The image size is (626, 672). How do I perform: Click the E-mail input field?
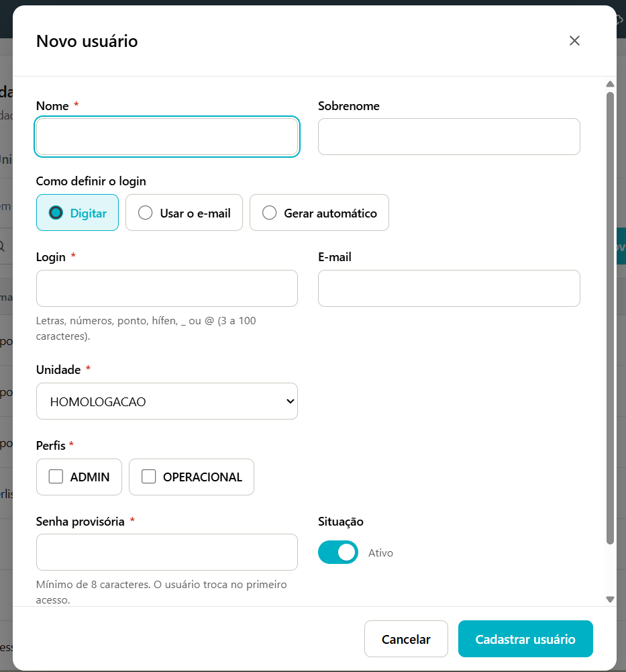click(x=449, y=289)
